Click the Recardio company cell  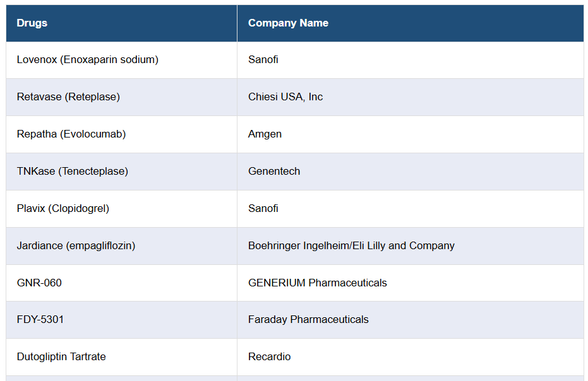click(x=270, y=356)
